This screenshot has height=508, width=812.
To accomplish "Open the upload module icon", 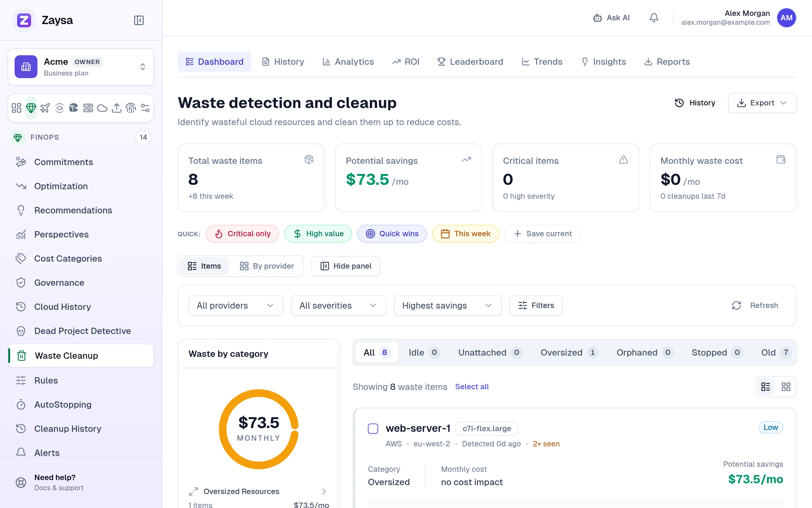I will (x=116, y=108).
